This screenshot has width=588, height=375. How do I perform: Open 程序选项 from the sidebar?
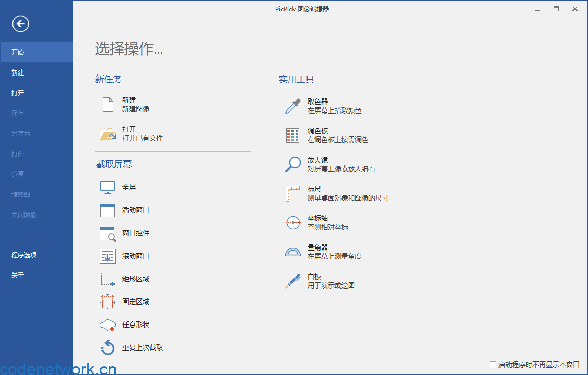point(37,255)
